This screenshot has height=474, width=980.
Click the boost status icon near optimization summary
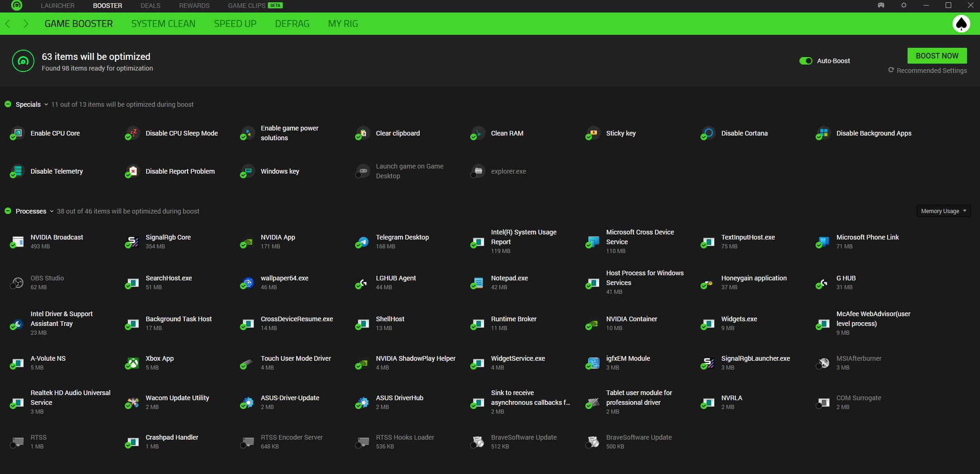[x=23, y=60]
